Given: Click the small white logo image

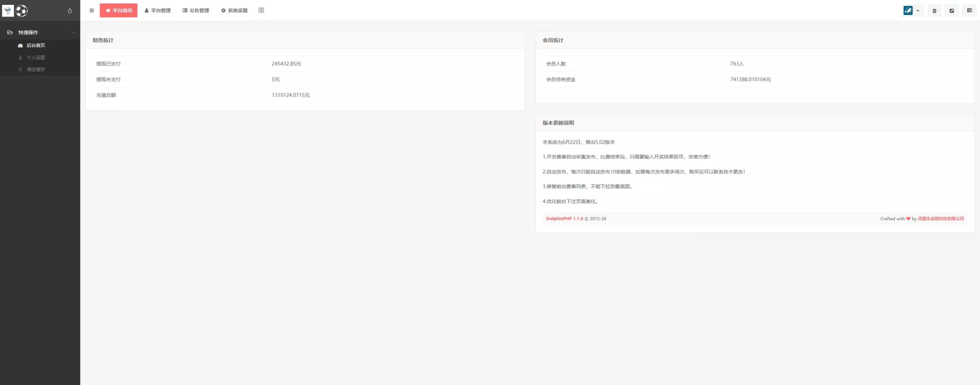Looking at the screenshot, I should [x=8, y=11].
